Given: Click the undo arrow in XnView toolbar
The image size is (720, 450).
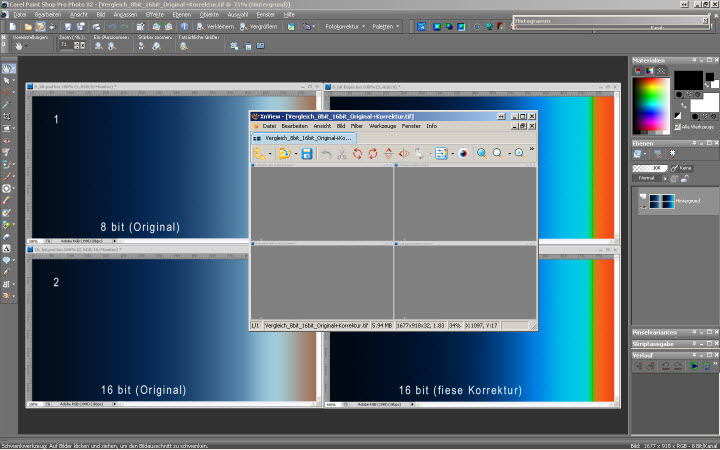Looking at the screenshot, I should (325, 153).
